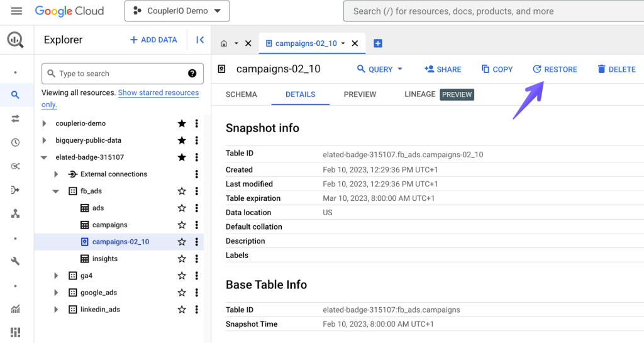Open the main navigation hamburger menu
The height and width of the screenshot is (343, 644).
(x=16, y=11)
